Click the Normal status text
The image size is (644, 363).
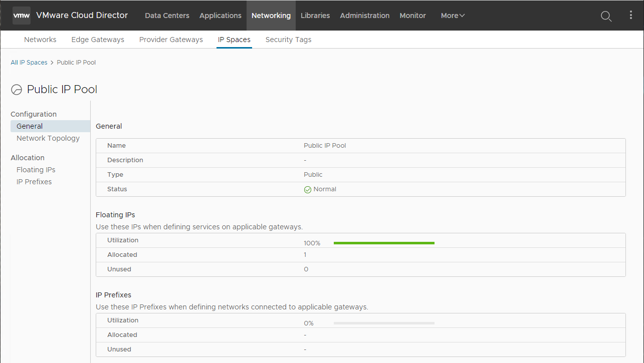click(325, 189)
